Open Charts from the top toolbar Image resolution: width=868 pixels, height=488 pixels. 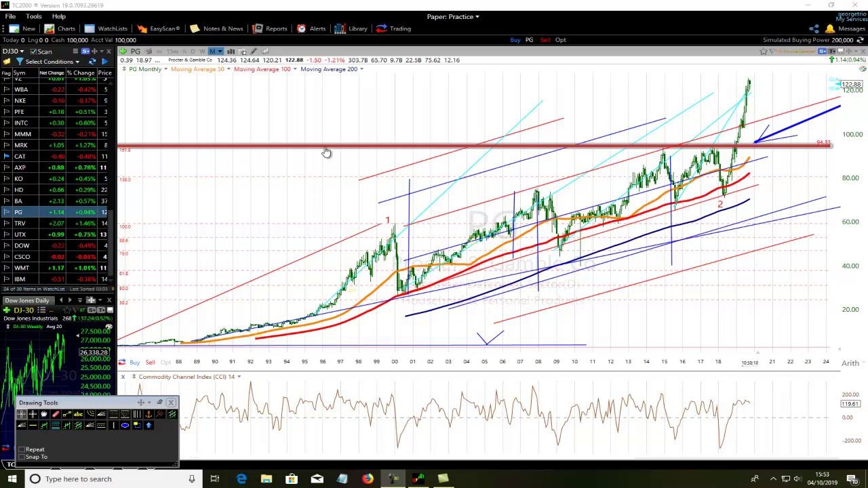(60, 28)
